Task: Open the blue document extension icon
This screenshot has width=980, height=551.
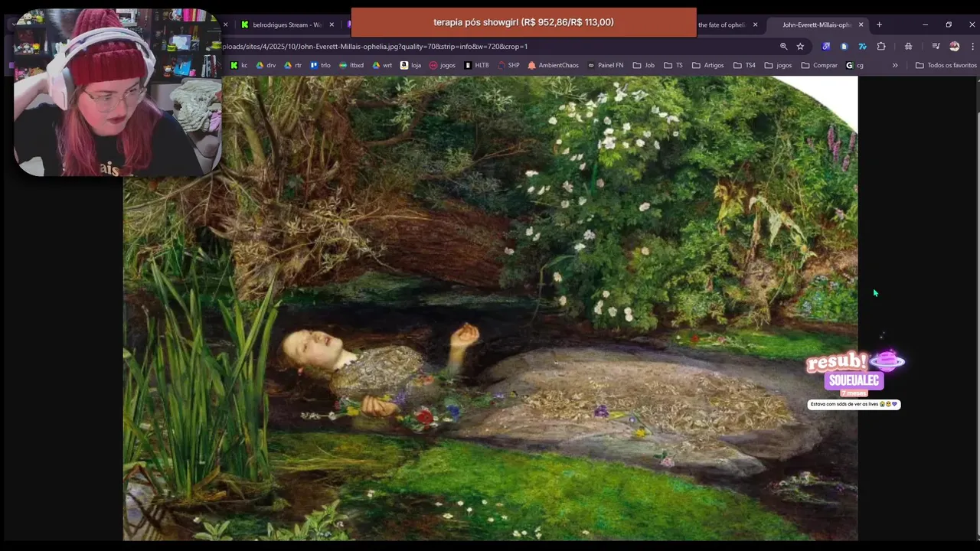Action: 844,46
